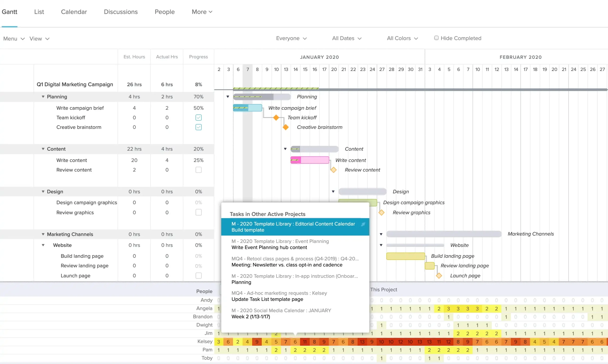This screenshot has width=608, height=364.
Task: Click the Team kickoff milestone diamond
Action: (276, 118)
